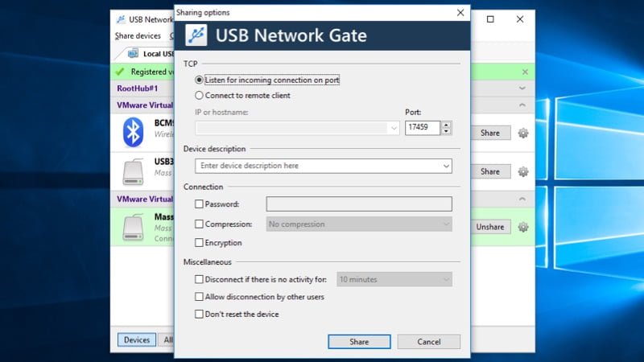
Task: Collapse the first VMware Virtual hub section
Action: tap(522, 105)
